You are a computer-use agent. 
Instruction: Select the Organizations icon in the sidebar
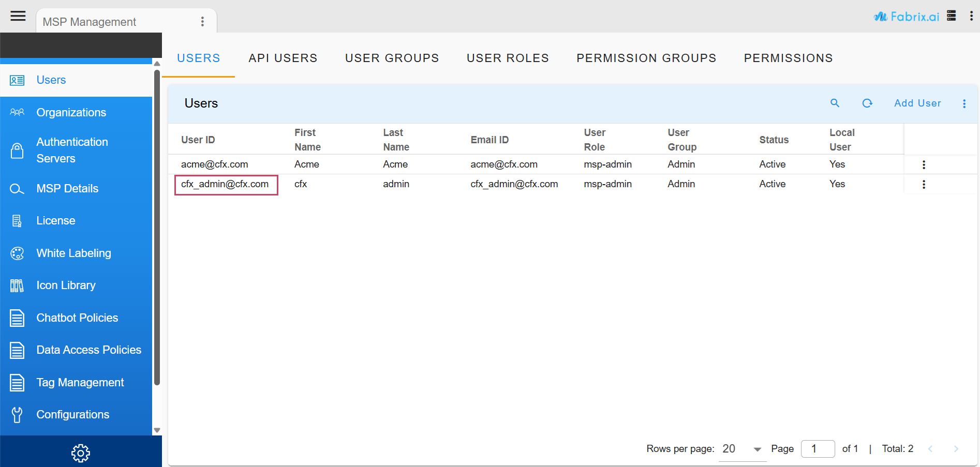17,112
